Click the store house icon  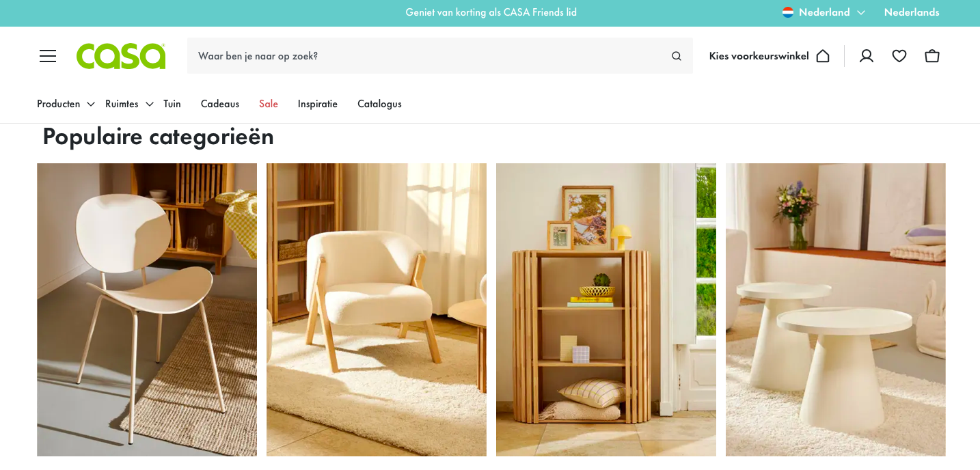(x=823, y=56)
